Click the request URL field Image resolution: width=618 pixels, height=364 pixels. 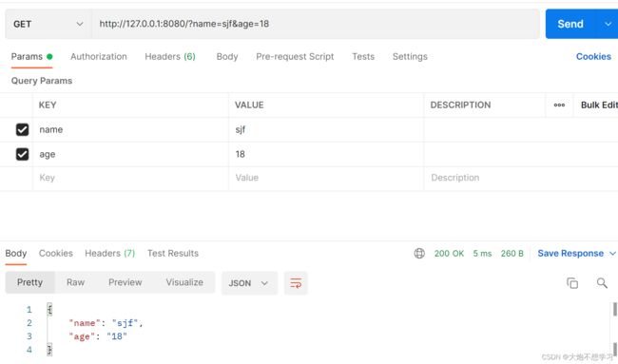(x=316, y=24)
